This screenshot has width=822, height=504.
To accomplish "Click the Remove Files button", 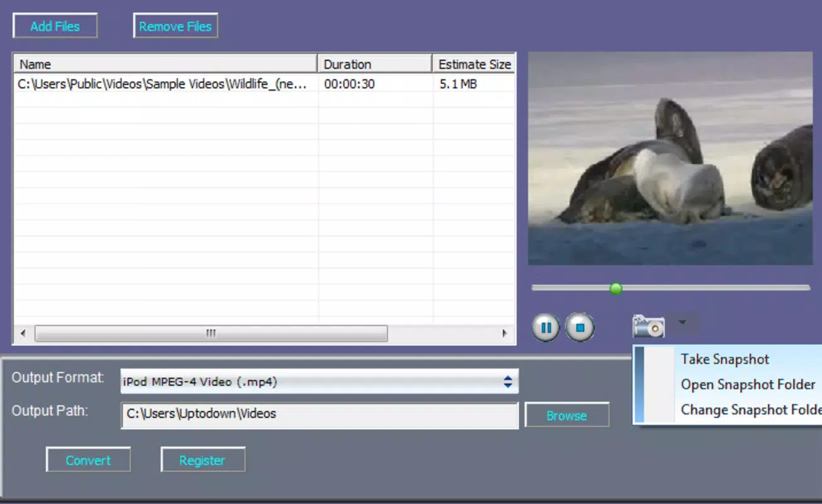I will (x=175, y=26).
